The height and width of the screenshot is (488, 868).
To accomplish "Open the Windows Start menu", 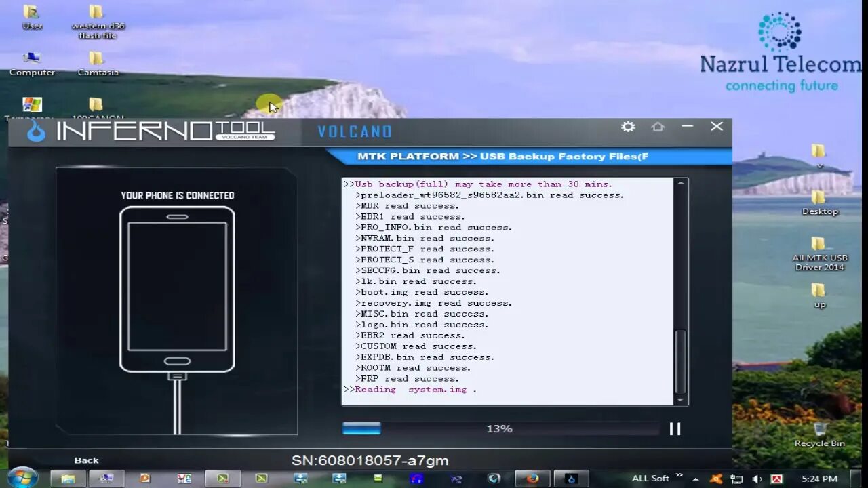I will click(22, 477).
